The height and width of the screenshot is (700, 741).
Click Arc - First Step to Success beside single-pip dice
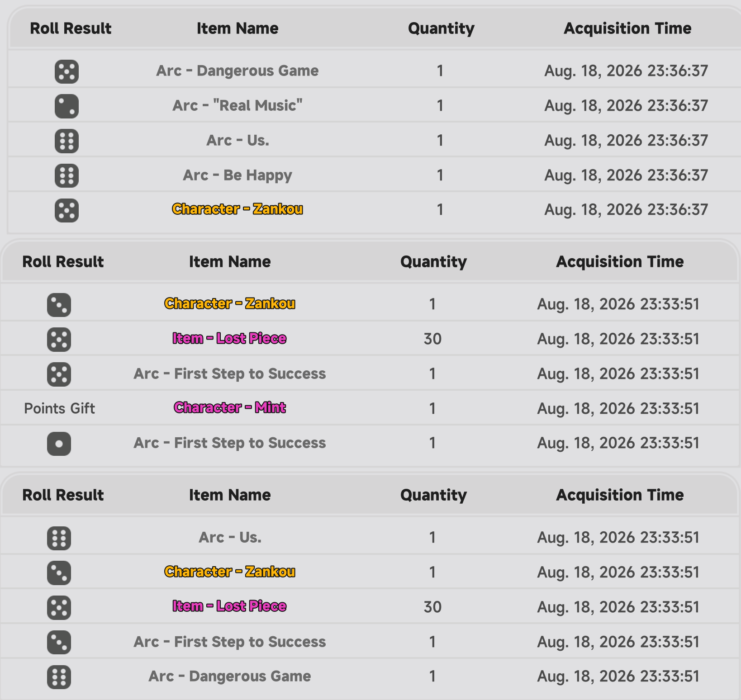click(x=230, y=443)
